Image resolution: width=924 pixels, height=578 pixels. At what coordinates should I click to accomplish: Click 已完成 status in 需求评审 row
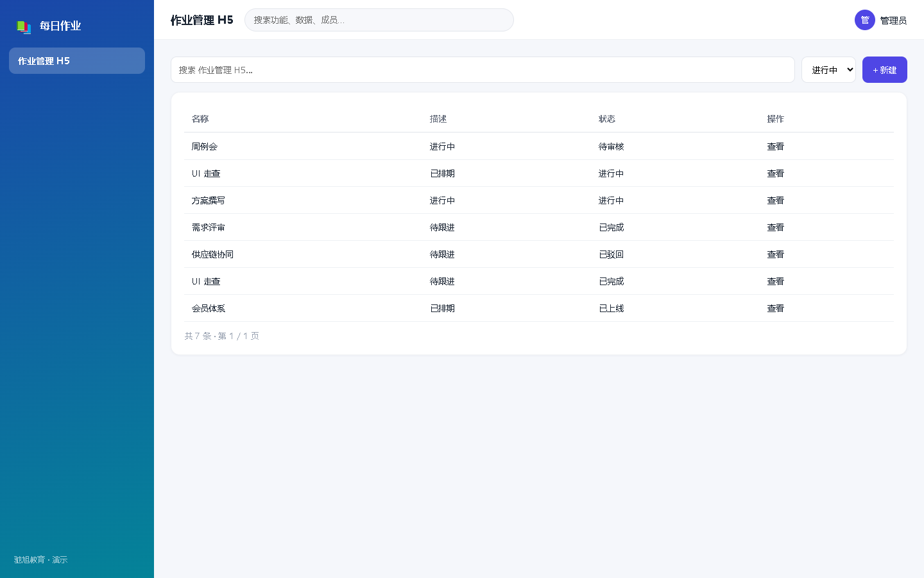[x=612, y=227]
